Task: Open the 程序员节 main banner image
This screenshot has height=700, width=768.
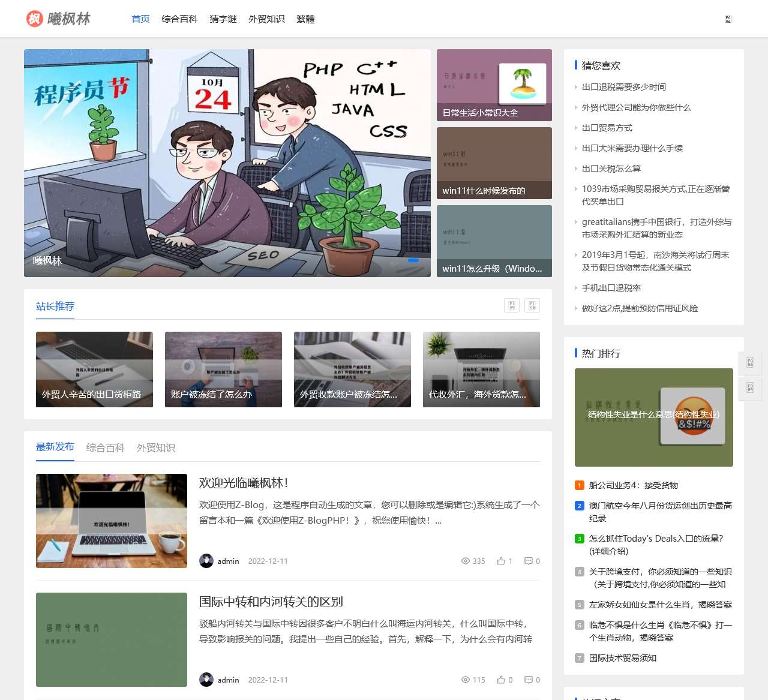Action: (227, 163)
